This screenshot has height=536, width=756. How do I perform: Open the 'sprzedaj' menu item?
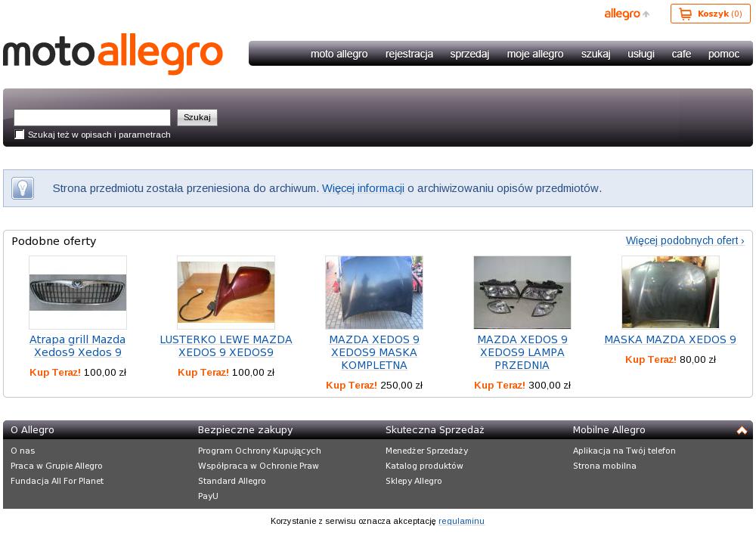(469, 54)
